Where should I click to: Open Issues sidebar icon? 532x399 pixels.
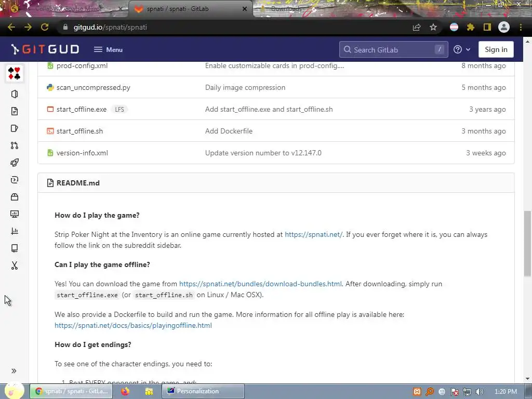(x=14, y=128)
